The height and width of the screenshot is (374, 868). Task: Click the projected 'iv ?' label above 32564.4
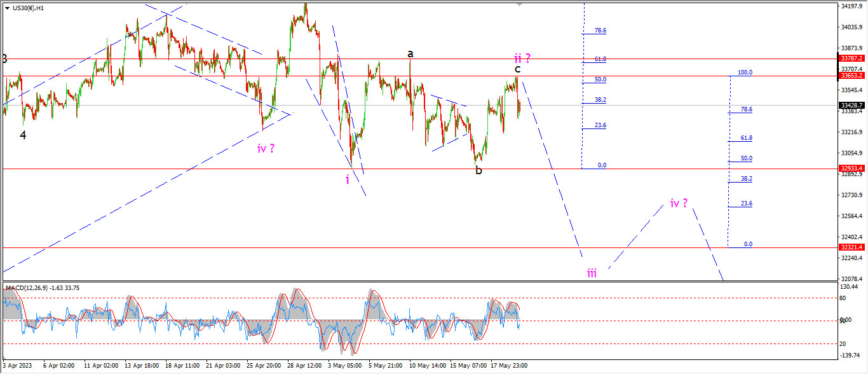pos(679,204)
